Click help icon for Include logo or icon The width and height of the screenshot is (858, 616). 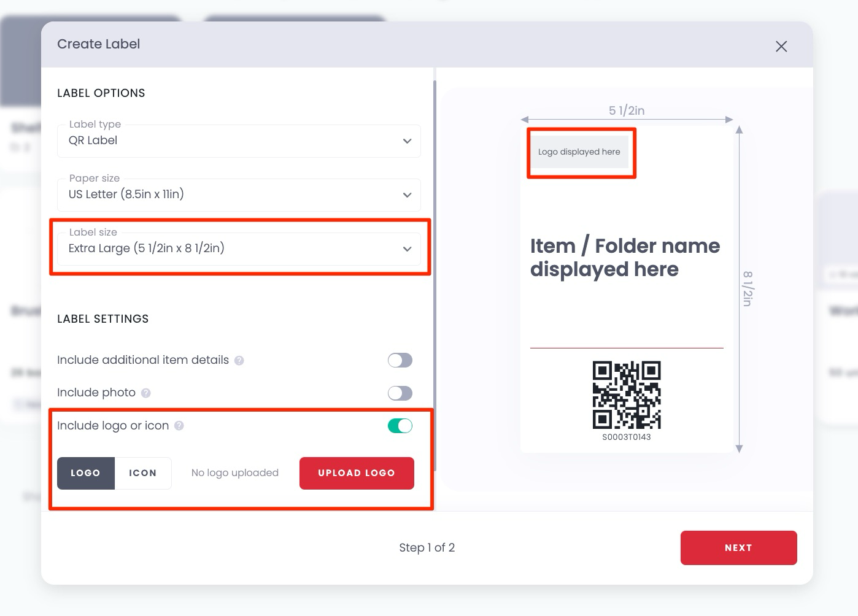[x=179, y=425]
